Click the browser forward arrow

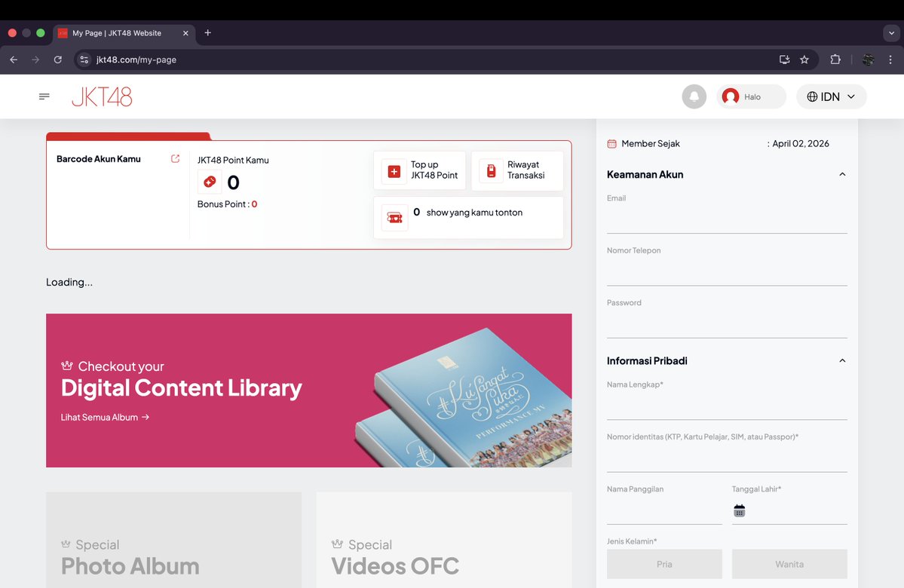pyautogui.click(x=35, y=60)
